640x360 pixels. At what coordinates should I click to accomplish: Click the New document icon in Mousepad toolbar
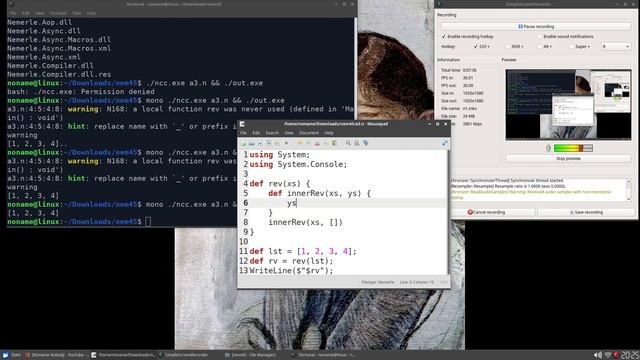pos(243,143)
